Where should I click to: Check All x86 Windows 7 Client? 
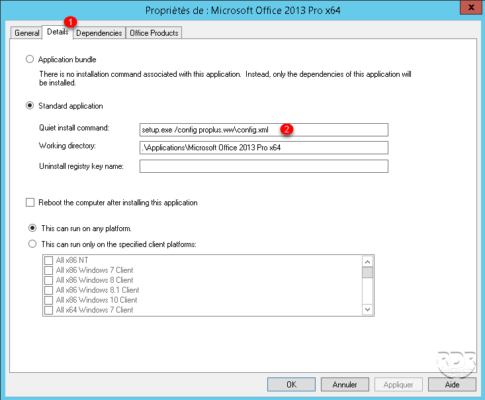pos(49,270)
